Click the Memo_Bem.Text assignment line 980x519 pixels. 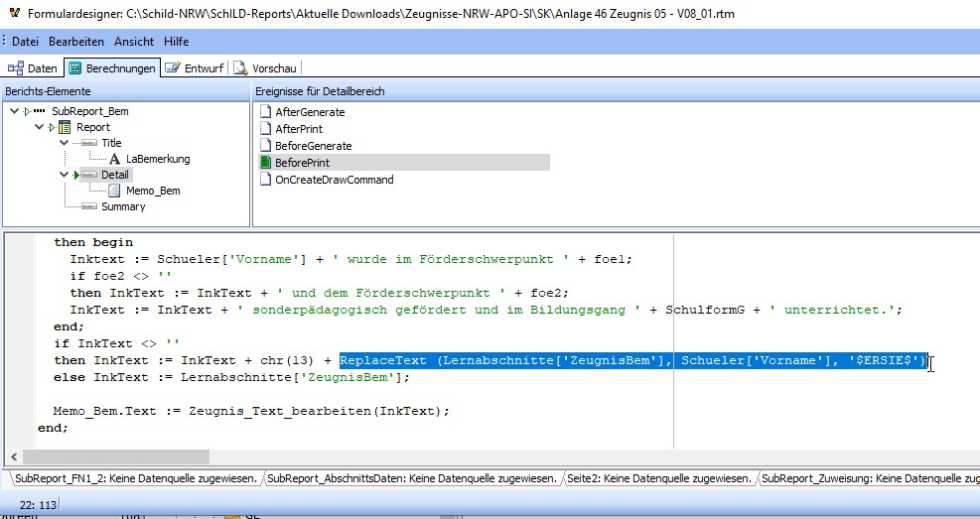pyautogui.click(x=251, y=411)
